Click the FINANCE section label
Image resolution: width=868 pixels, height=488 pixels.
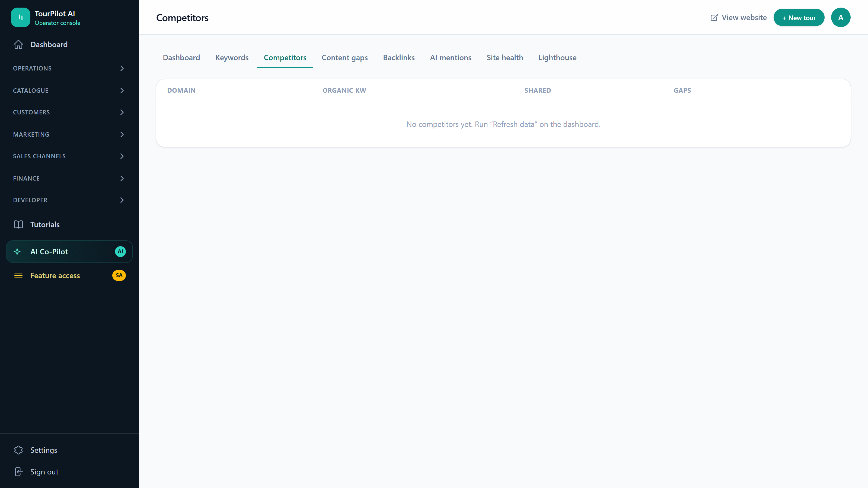pyautogui.click(x=26, y=178)
